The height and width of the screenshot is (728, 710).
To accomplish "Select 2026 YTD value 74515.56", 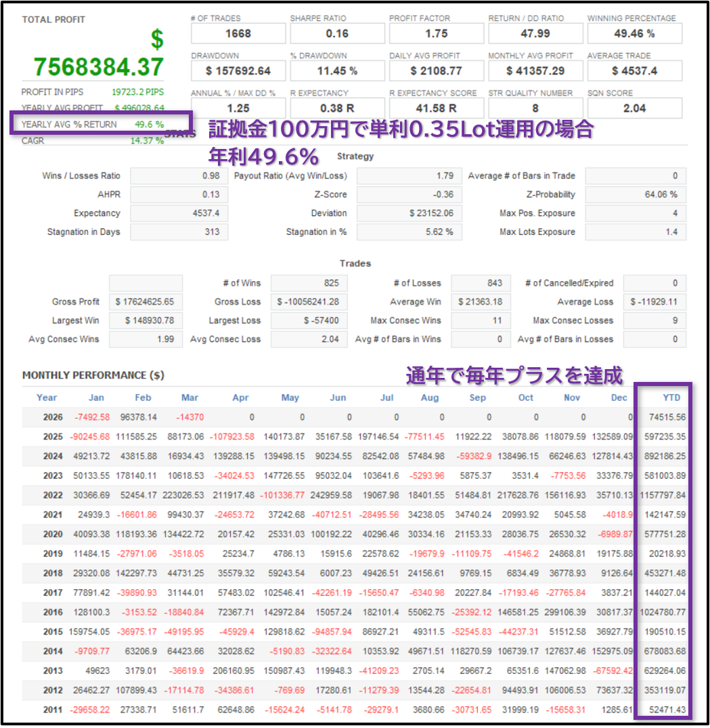I will pyautogui.click(x=667, y=417).
